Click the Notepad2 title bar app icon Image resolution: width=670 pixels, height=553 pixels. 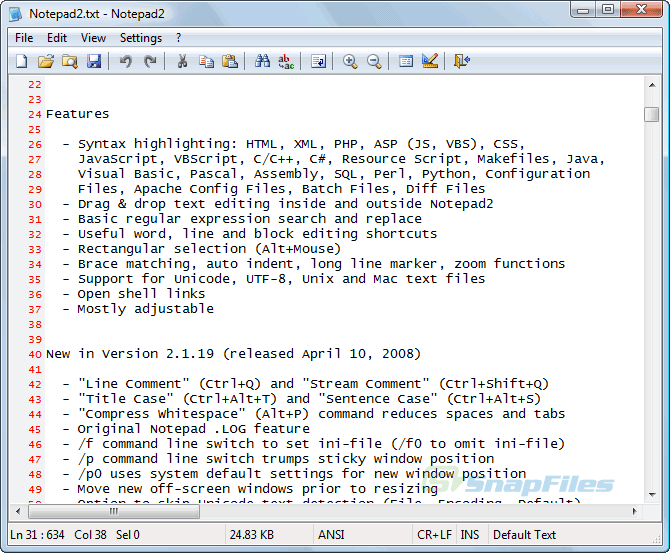coord(15,14)
